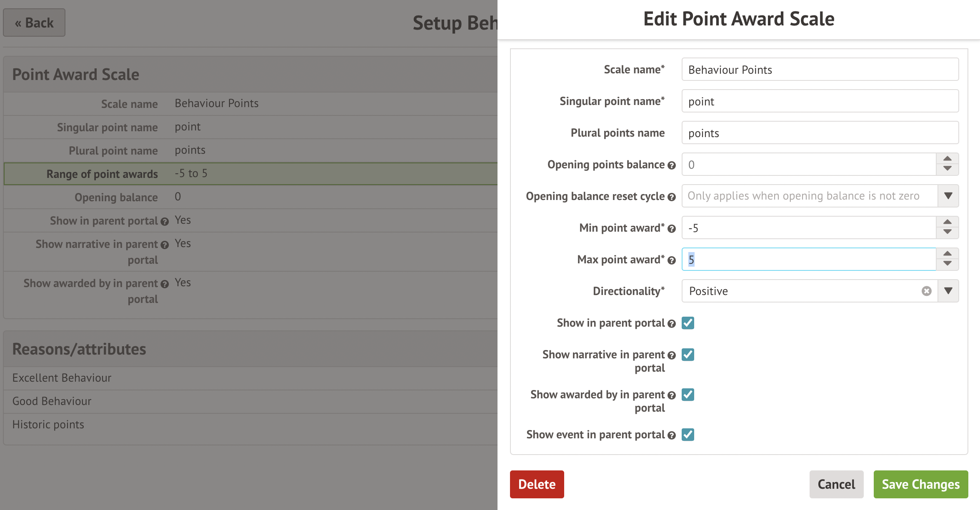The width and height of the screenshot is (980, 510).
Task: Increase Max point award with up arrow
Action: click(947, 254)
